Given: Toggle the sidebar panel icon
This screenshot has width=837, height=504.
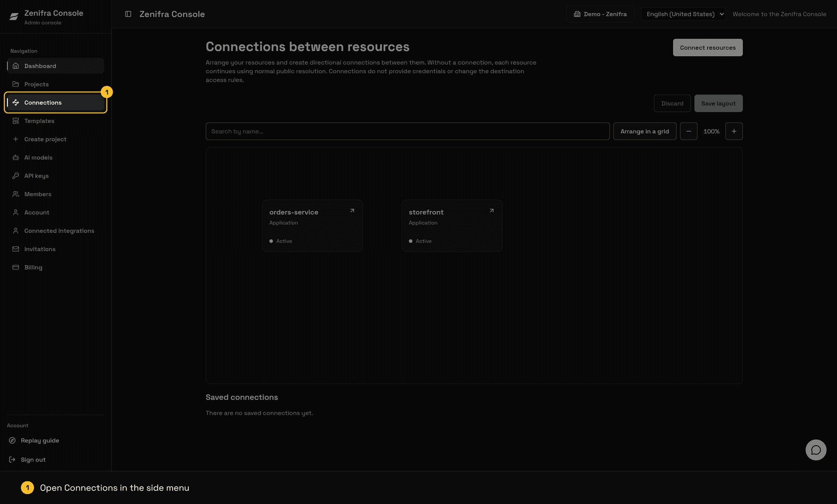Looking at the screenshot, I should click(x=128, y=14).
